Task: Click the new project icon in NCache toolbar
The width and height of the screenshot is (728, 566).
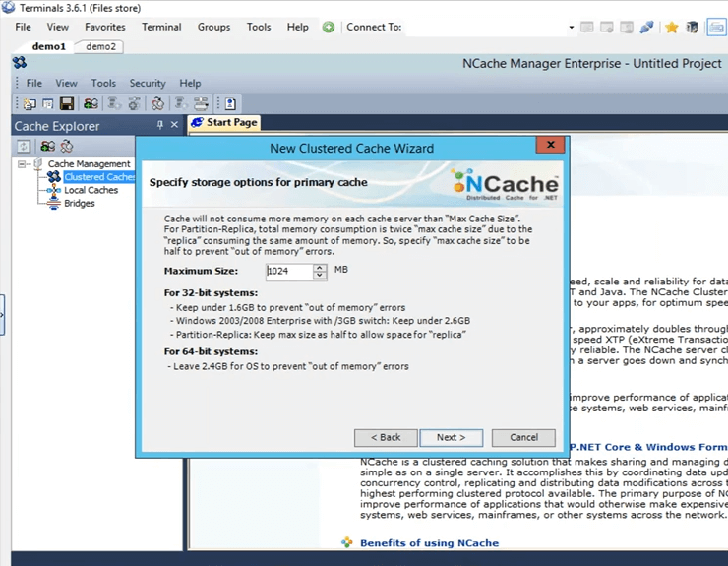Action: tap(30, 103)
